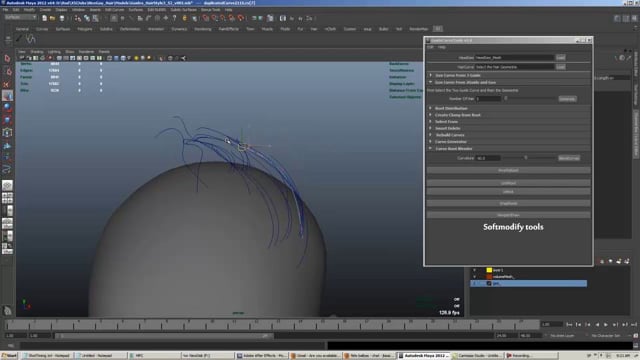Image resolution: width=640 pixels, height=360 pixels.
Task: Open the Modify menu
Action: tap(29, 10)
